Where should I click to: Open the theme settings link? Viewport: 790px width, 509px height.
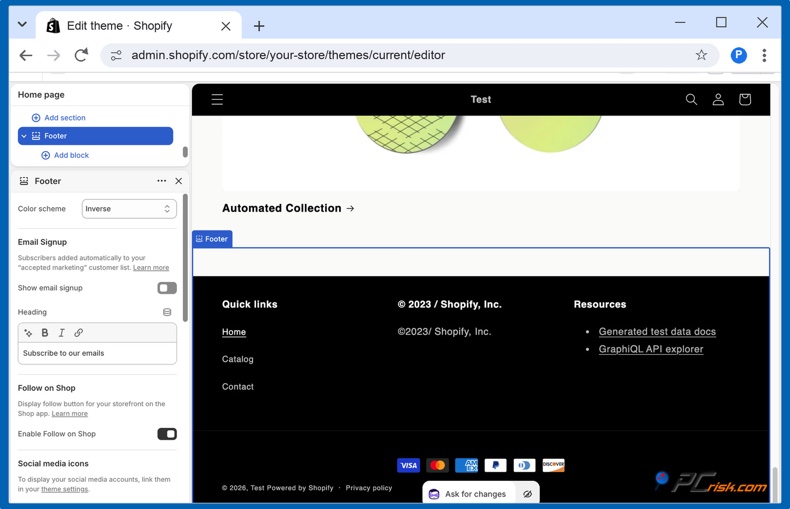pyautogui.click(x=64, y=489)
